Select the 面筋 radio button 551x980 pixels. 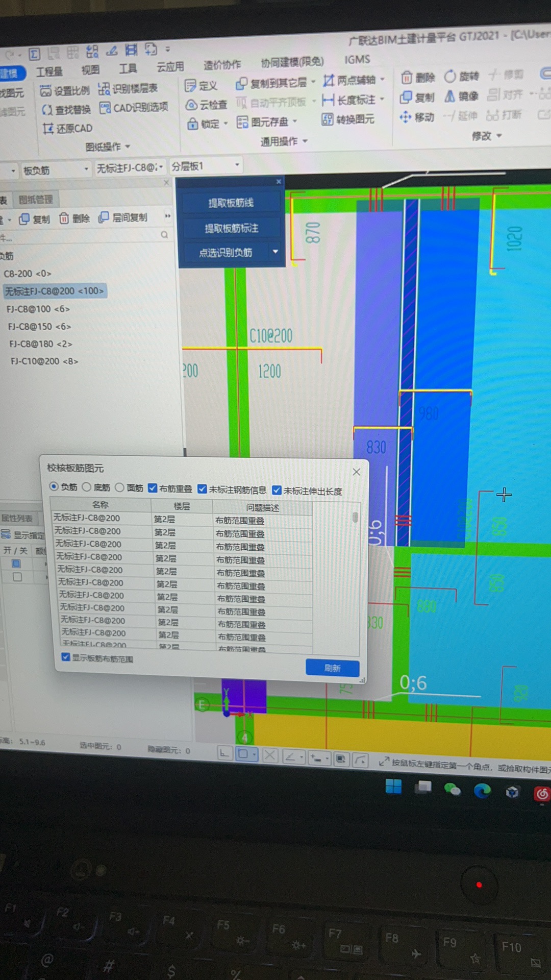point(119,487)
